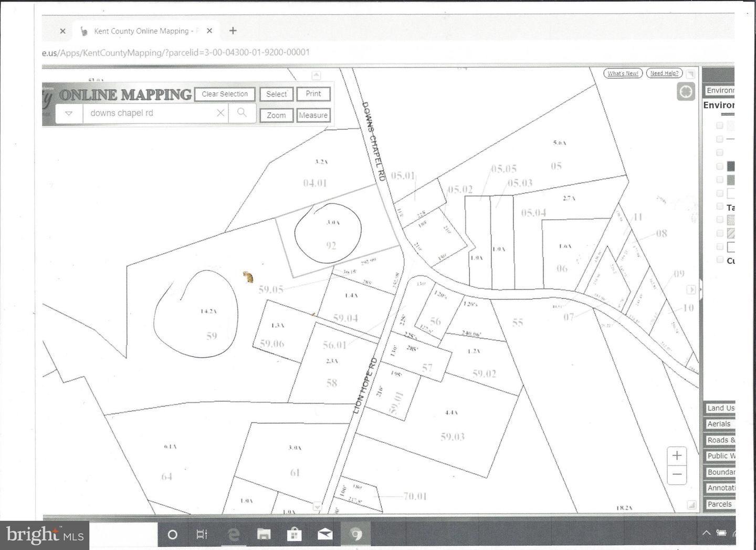Screen dimensions: 756x550
Task: Switch to Kent County Online Mapping tab
Action: click(x=141, y=31)
